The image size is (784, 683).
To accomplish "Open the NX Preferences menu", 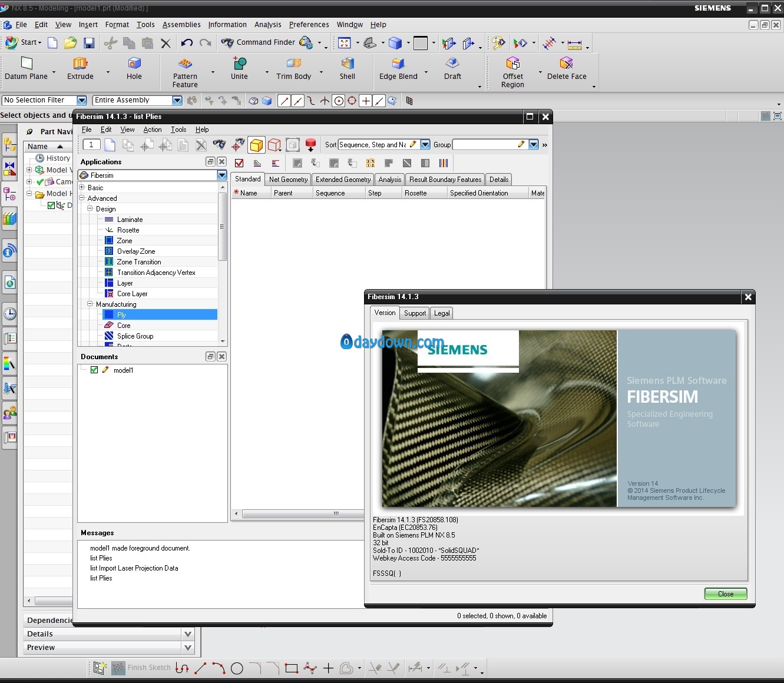I will pos(309,25).
